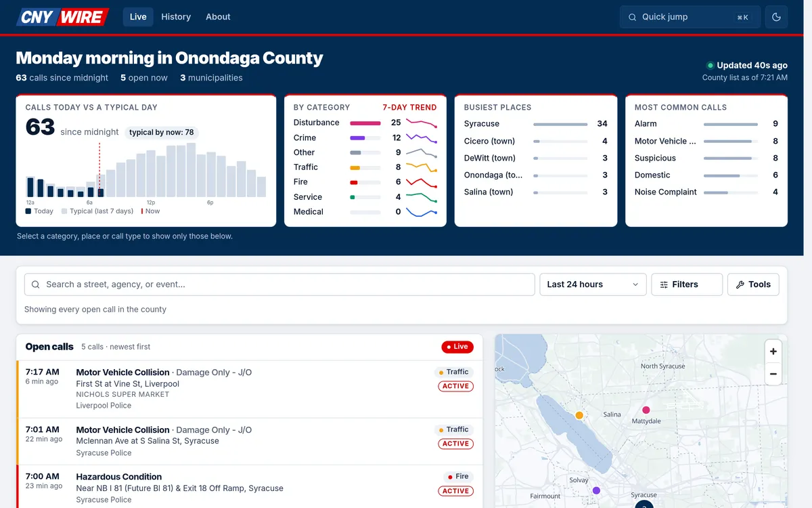Click the 'typical by now: 78' pill
This screenshot has height=508, width=812.
pyautogui.click(x=162, y=132)
